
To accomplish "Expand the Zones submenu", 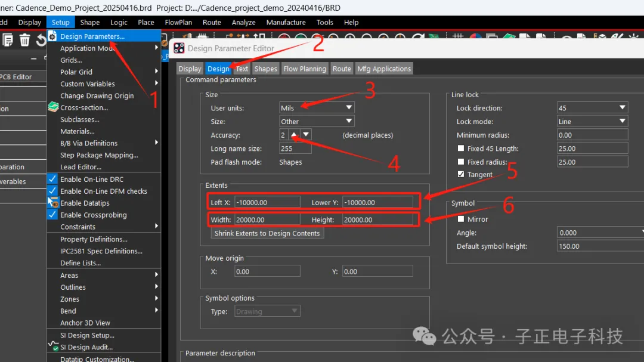I will 156,299.
